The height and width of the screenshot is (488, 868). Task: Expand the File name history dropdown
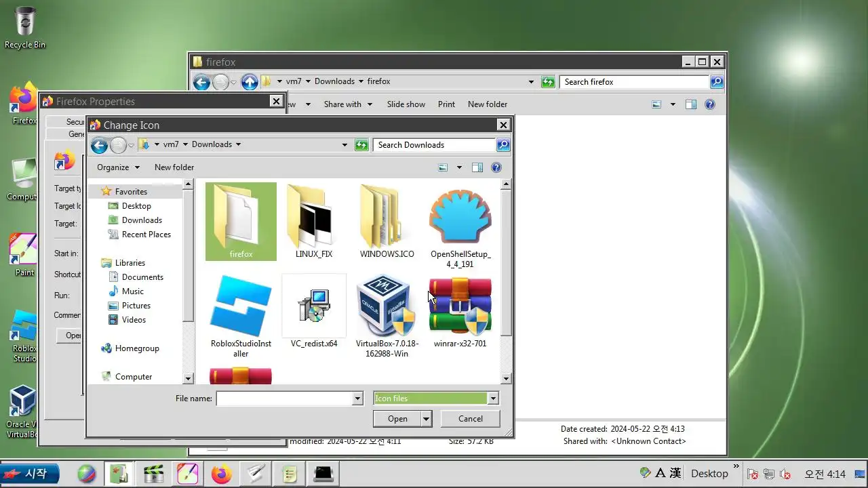click(357, 399)
